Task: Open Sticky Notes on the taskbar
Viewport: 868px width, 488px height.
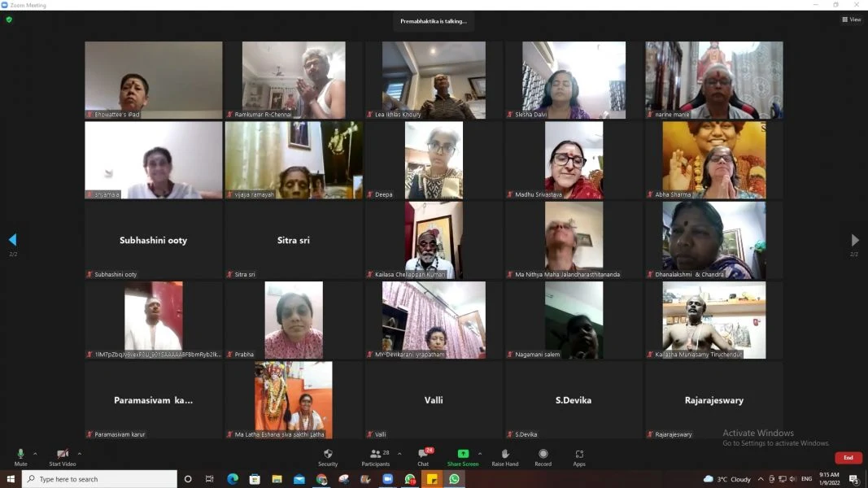Action: coord(432,478)
